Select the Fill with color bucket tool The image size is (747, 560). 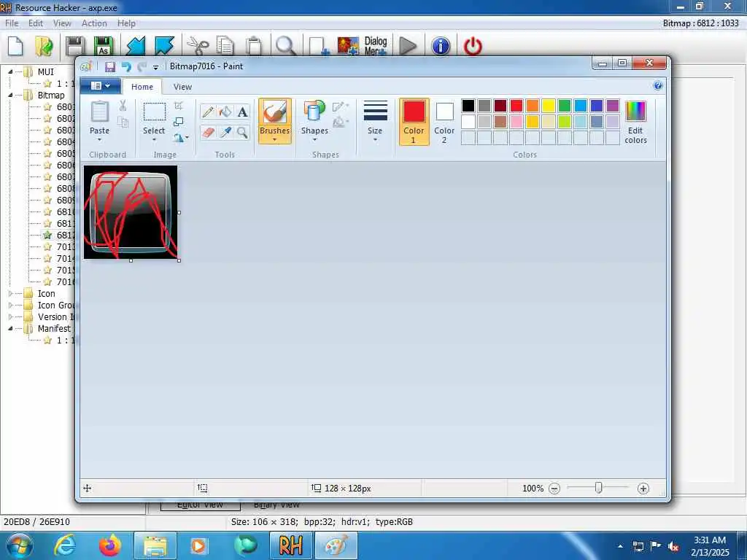point(225,112)
